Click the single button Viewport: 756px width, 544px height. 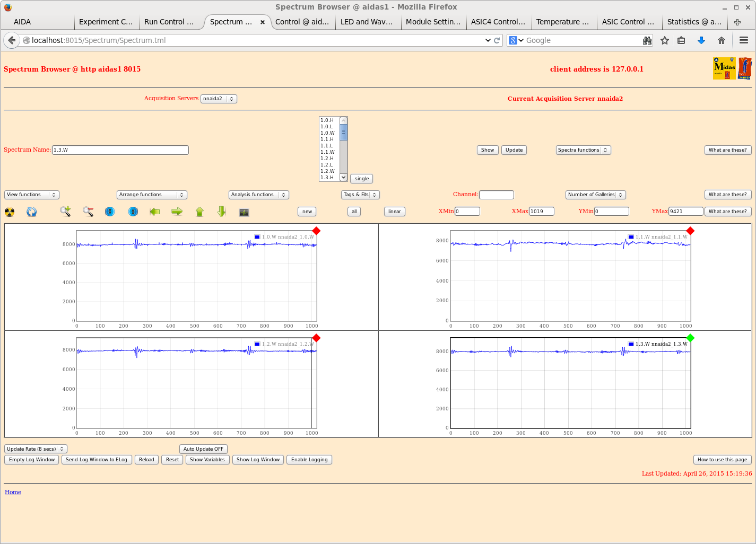pos(362,179)
